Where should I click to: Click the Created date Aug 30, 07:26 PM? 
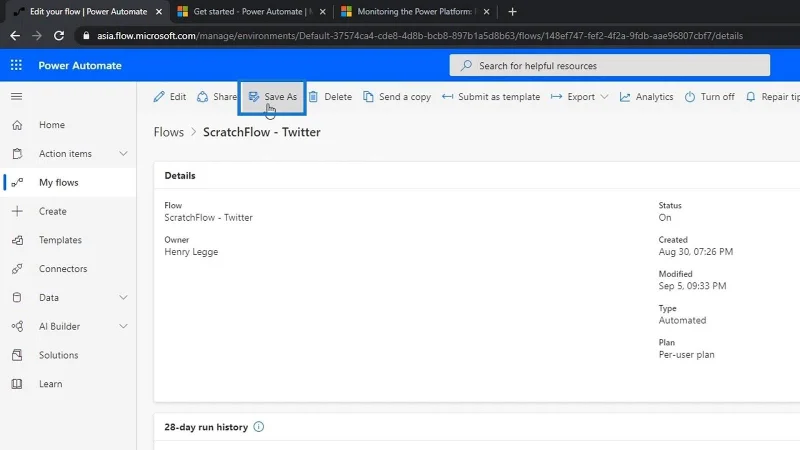click(x=695, y=252)
